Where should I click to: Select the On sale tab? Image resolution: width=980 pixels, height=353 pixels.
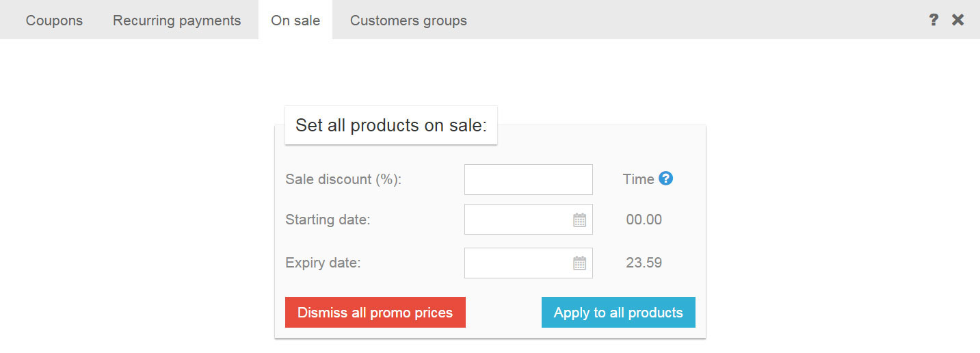295,20
